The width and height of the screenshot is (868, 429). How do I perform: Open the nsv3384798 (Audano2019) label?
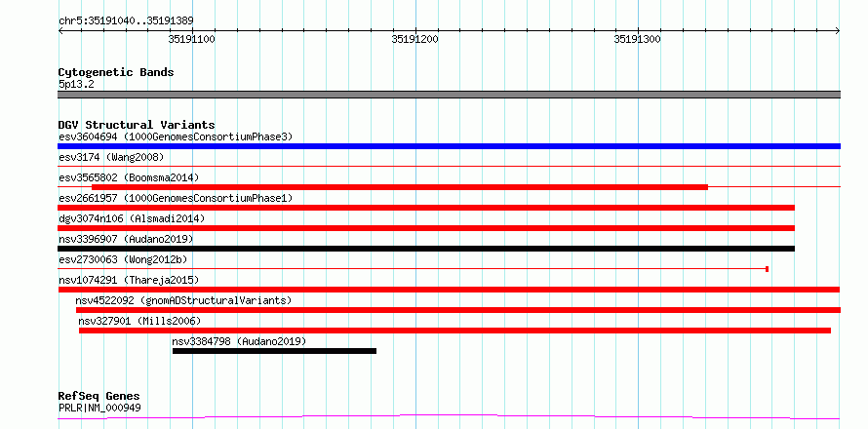239,341
